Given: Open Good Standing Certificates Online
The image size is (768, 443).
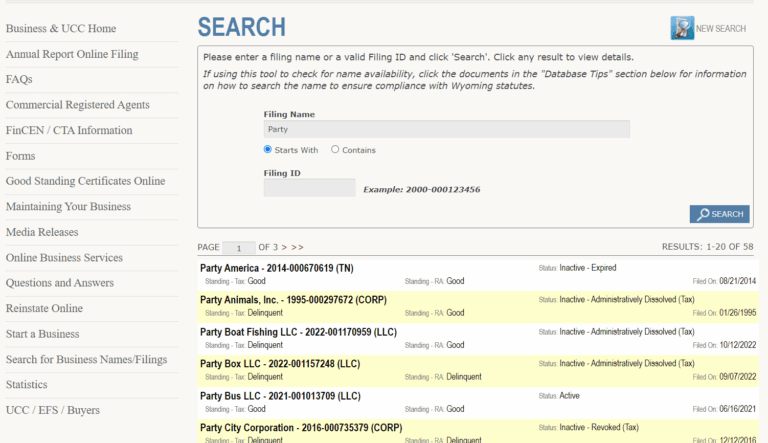Looking at the screenshot, I should click(85, 181).
